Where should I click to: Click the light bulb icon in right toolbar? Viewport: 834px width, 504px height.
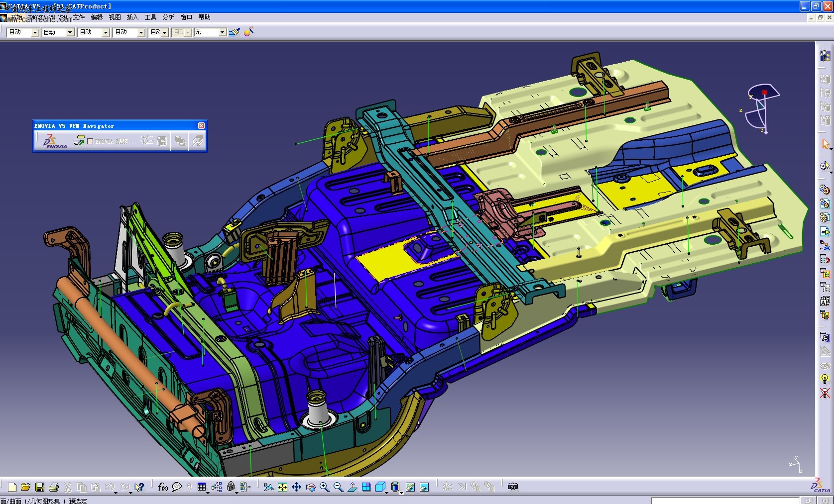(825, 379)
